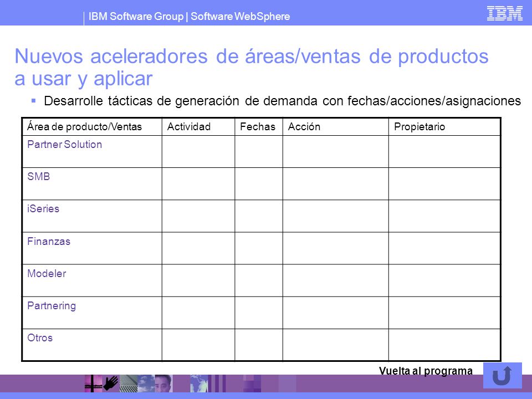
Task: Select the 'Partnering' row label
Action: 52,306
